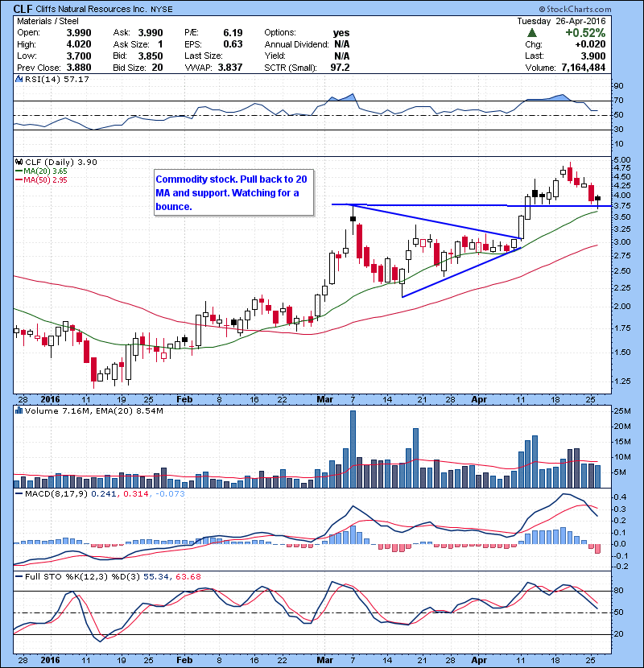Click the Feb label under the price chart
Image resolution: width=644 pixels, height=668 pixels.
[184, 399]
